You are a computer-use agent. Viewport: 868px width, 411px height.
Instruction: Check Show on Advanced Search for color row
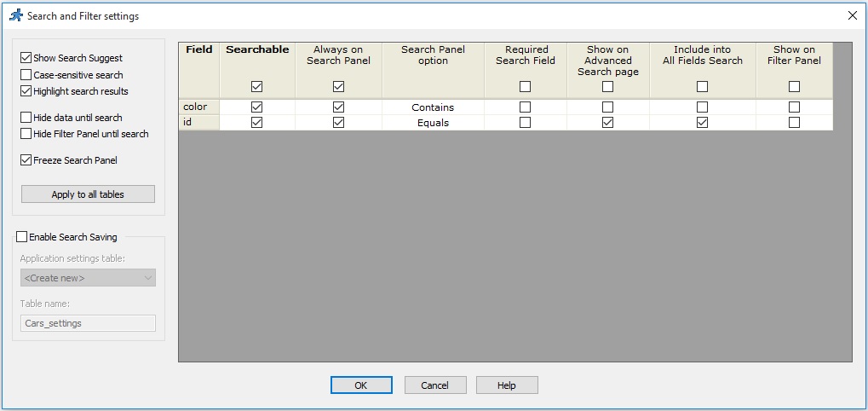coord(608,107)
